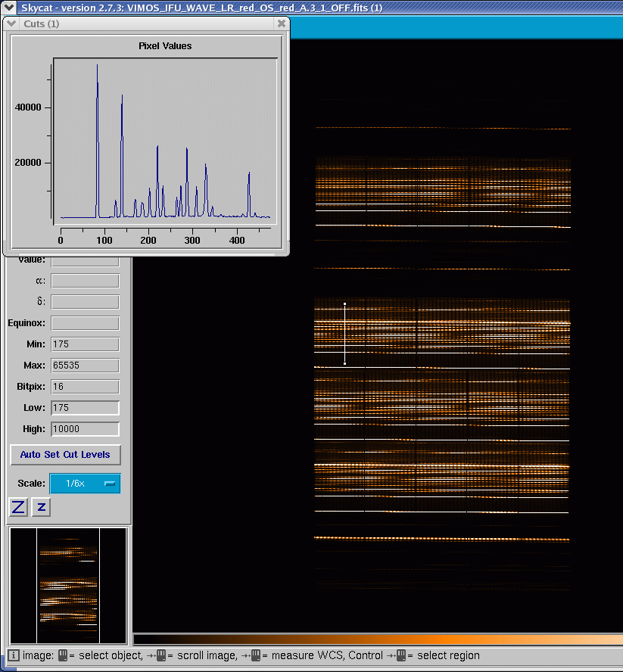The width and height of the screenshot is (623, 672).
Task: Click the orange colormap ramp bar
Action: coord(378,639)
